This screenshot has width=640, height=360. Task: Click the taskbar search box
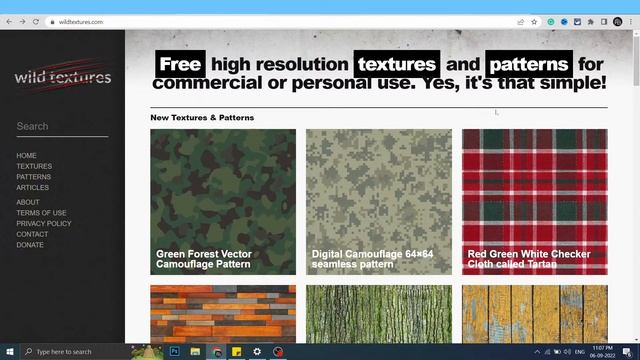76,351
